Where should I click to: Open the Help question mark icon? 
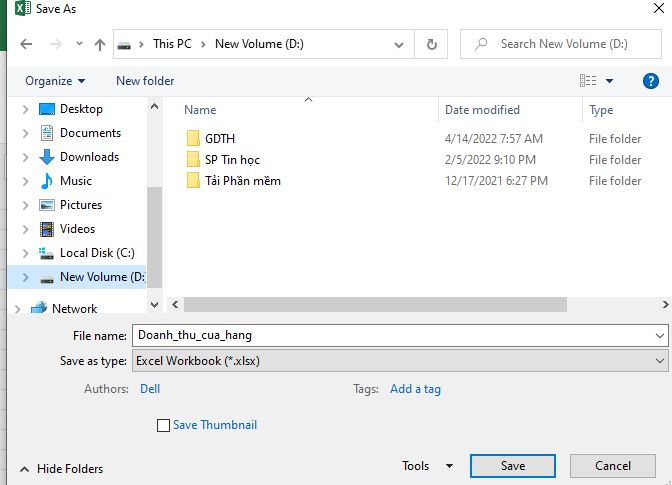pyautogui.click(x=650, y=81)
